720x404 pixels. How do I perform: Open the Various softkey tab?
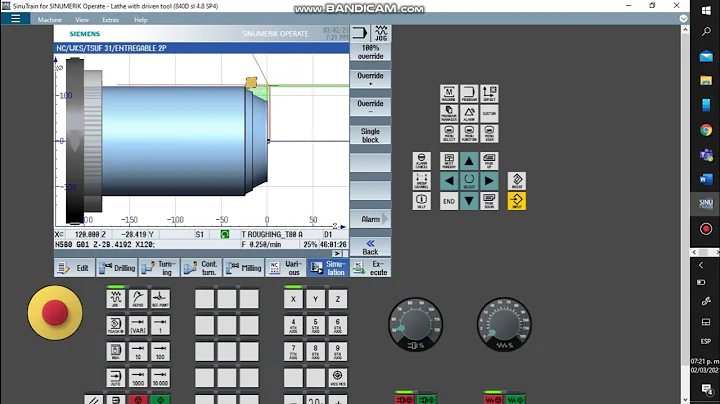(x=286, y=268)
